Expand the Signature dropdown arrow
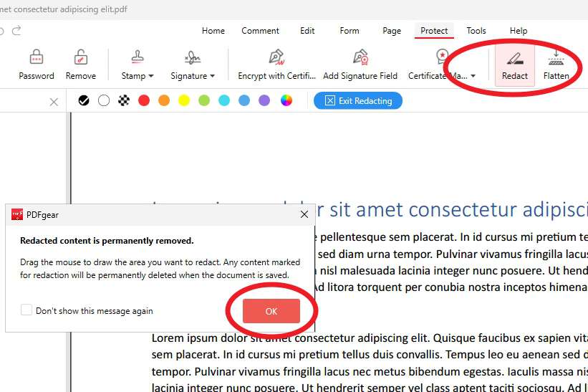The image size is (588, 392). (x=212, y=76)
